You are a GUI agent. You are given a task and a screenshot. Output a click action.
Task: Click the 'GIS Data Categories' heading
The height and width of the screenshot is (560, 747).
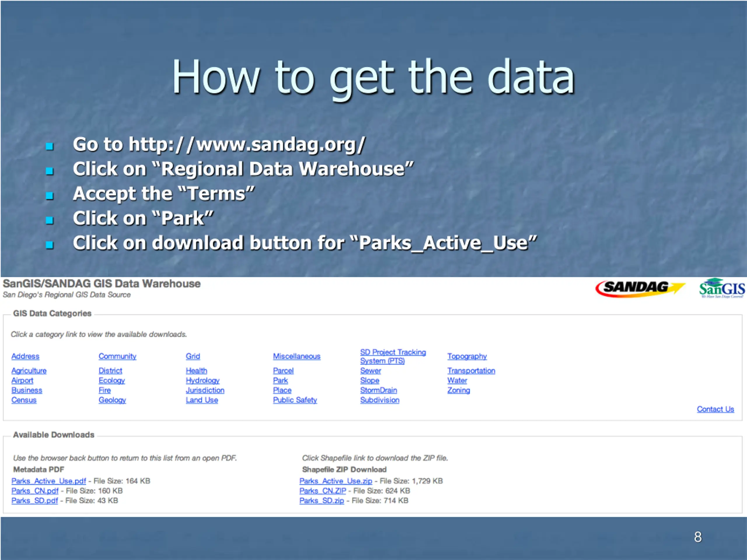point(52,313)
